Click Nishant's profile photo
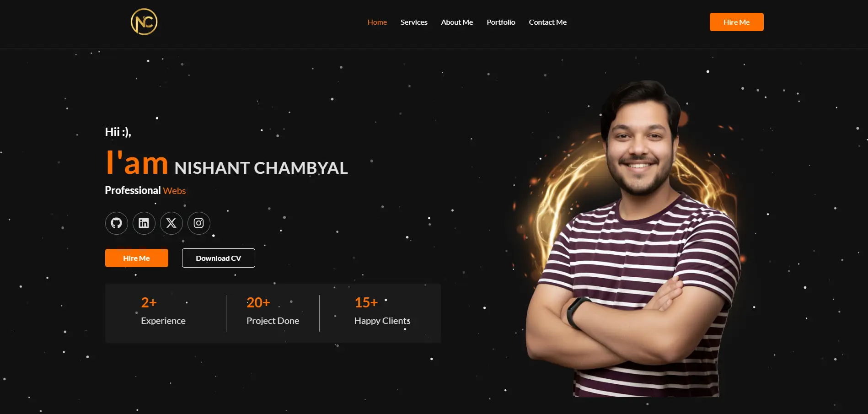Viewport: 868px width, 414px height. click(x=633, y=239)
